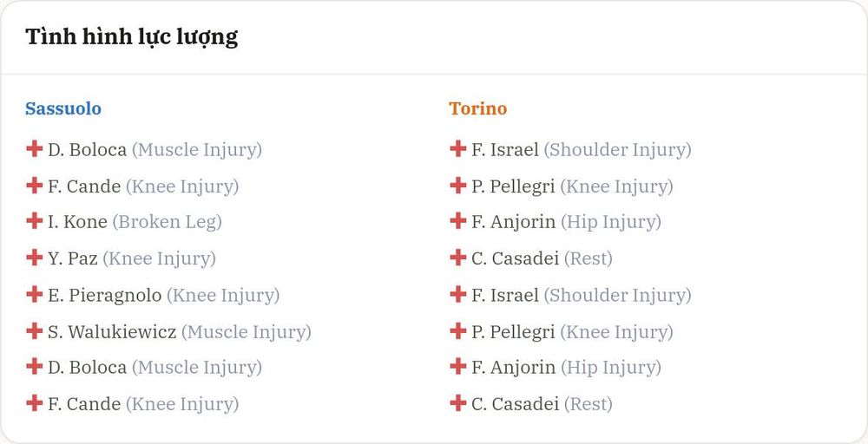
Task: Click the red cross icon beside I. Kone
Action: pos(35,221)
